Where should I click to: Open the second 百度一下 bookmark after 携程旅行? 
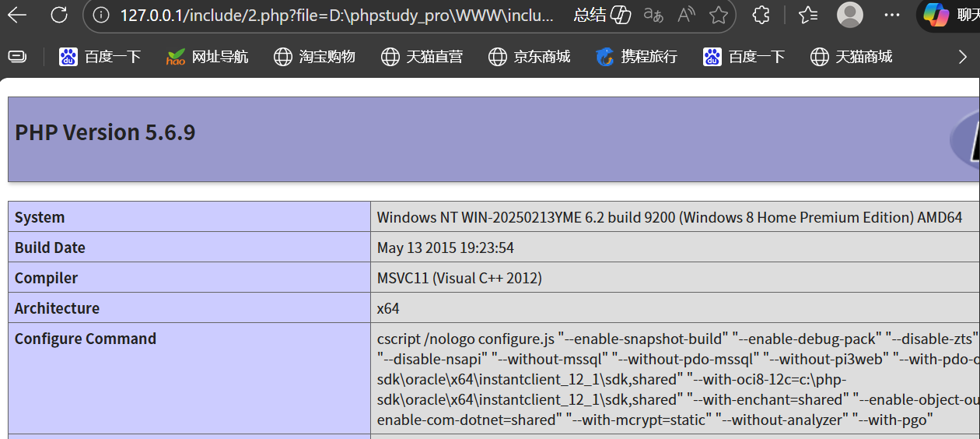click(x=744, y=56)
